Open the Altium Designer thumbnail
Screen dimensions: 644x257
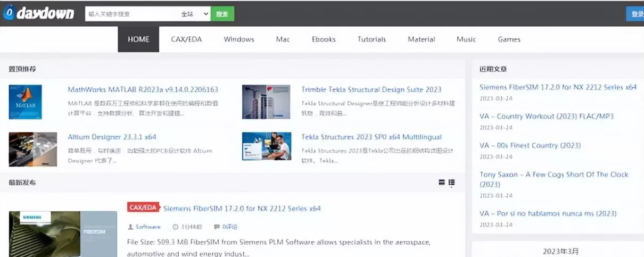point(33,149)
